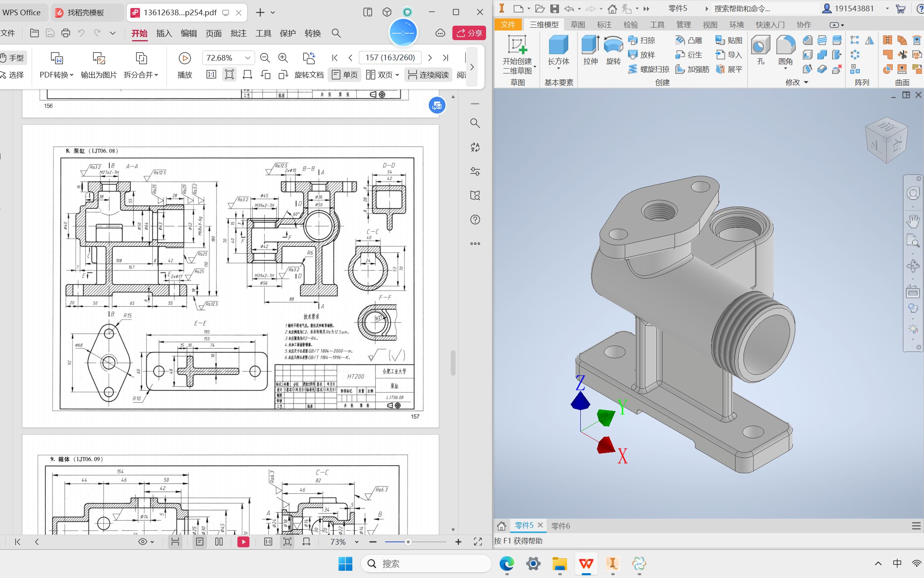Save the Inventor part file

click(554, 8)
